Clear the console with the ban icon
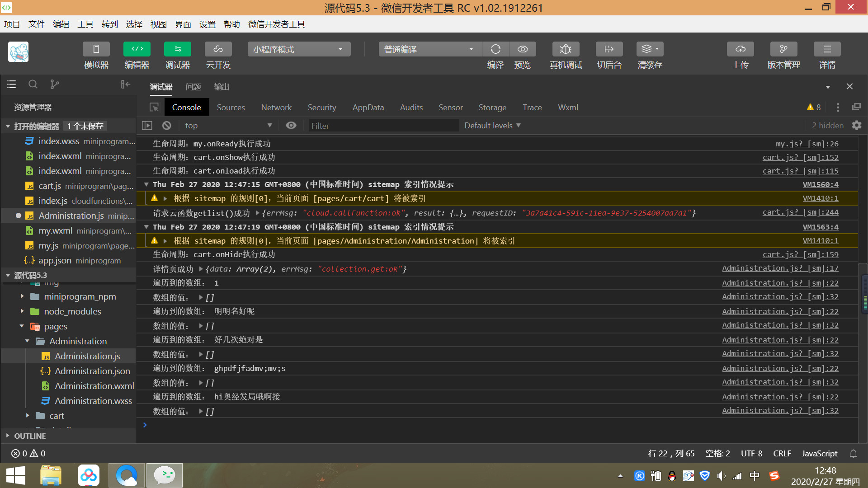 point(167,126)
